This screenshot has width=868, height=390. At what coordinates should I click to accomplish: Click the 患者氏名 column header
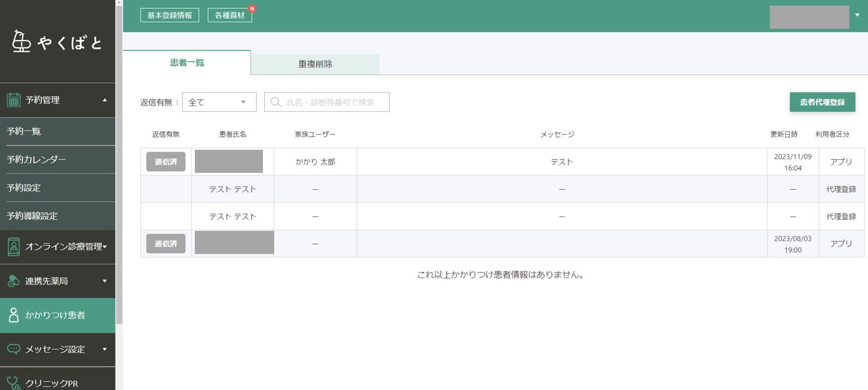coord(233,134)
